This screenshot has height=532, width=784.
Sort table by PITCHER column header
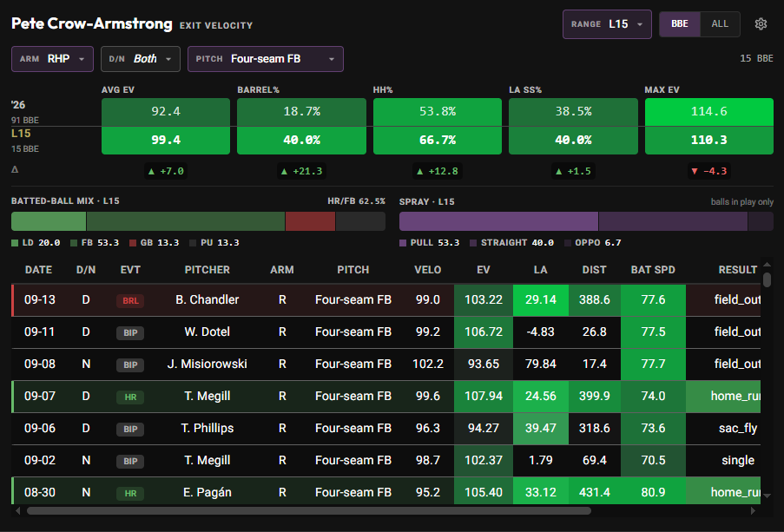tap(207, 270)
